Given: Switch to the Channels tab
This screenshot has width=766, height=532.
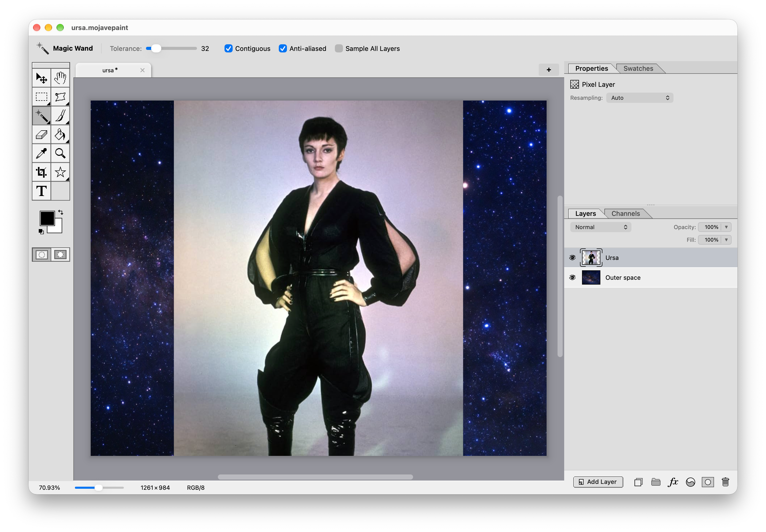Looking at the screenshot, I should tap(626, 214).
